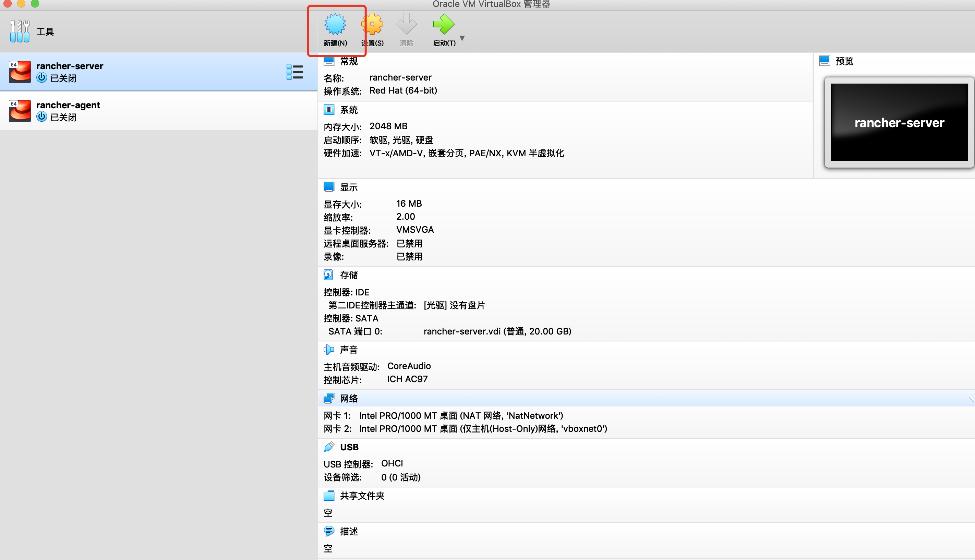The width and height of the screenshot is (975, 560).
Task: Click 已禁用 next to 录像
Action: pos(409,256)
